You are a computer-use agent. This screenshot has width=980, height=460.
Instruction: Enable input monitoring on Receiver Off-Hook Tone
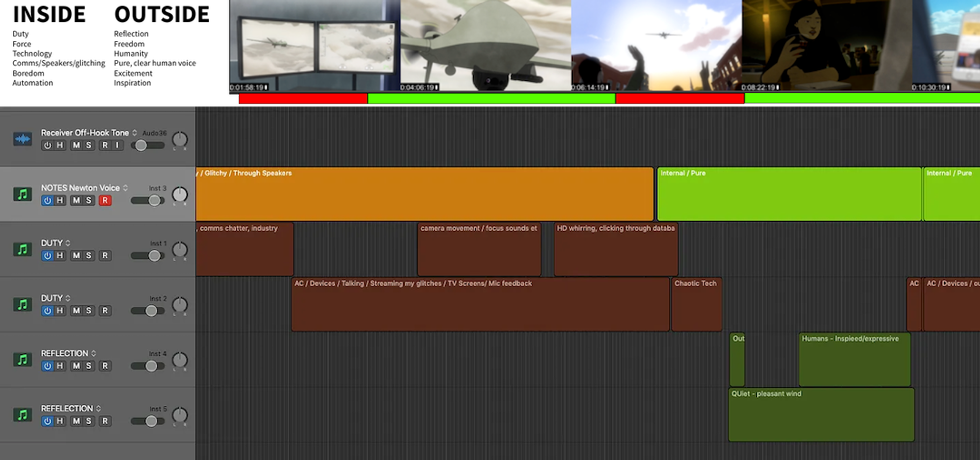(117, 146)
